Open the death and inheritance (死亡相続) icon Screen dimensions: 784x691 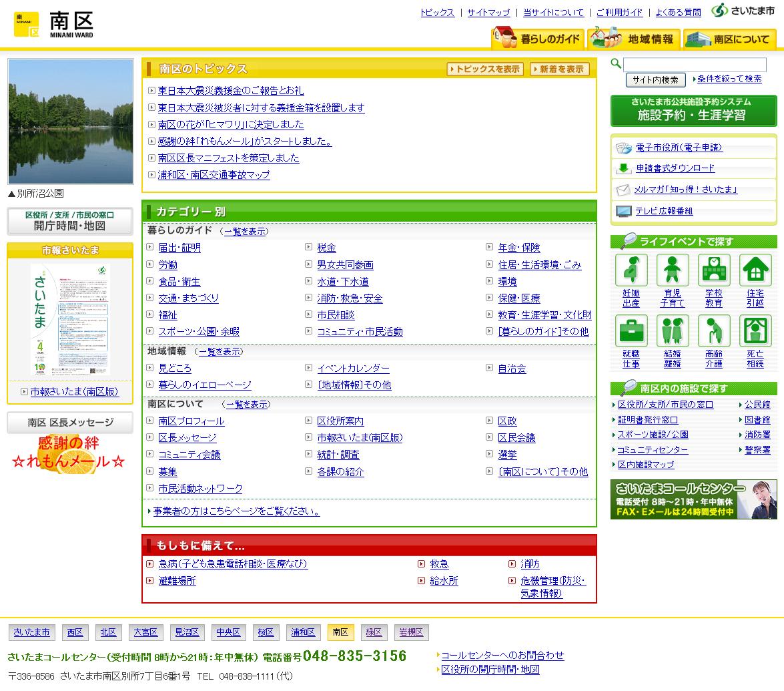point(755,331)
